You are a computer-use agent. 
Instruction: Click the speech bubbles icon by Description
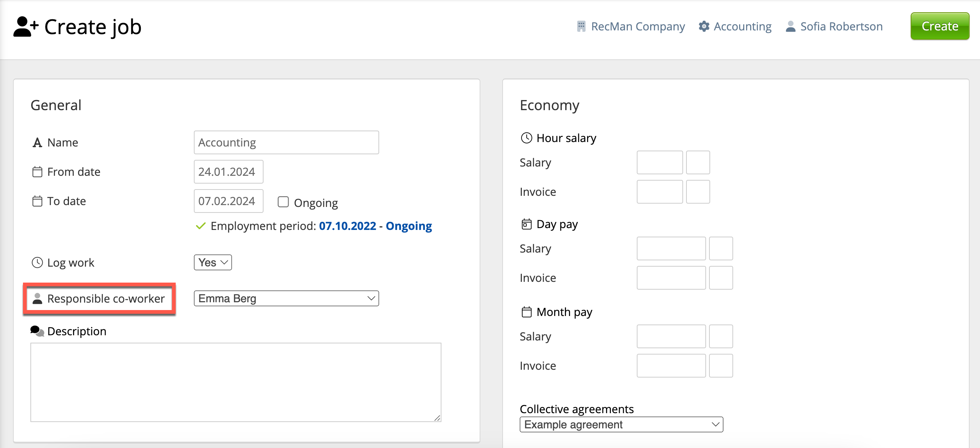click(x=37, y=331)
